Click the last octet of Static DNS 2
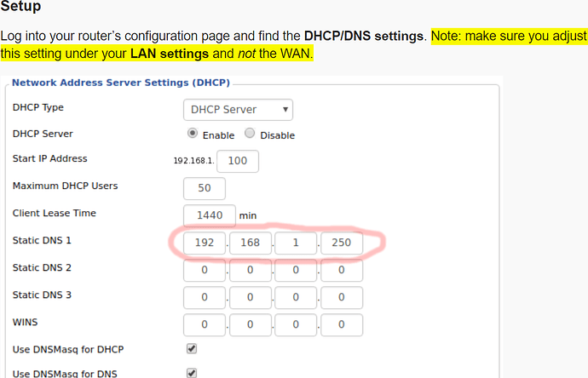 coord(341,271)
